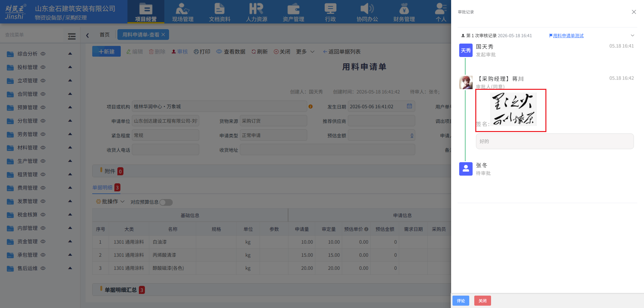
Task: Open the 分包管理 sidebar menu
Action: click(28, 121)
